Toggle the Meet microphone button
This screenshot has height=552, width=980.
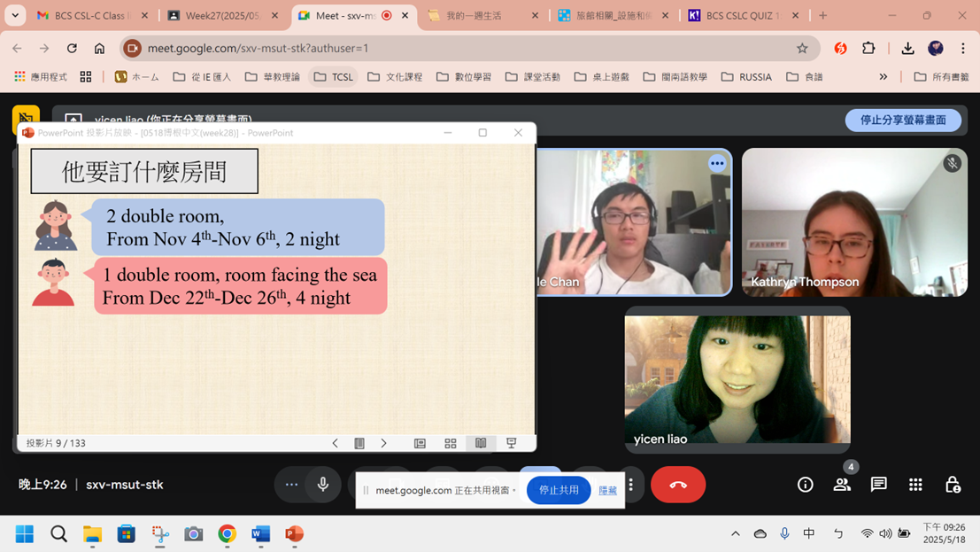(323, 485)
